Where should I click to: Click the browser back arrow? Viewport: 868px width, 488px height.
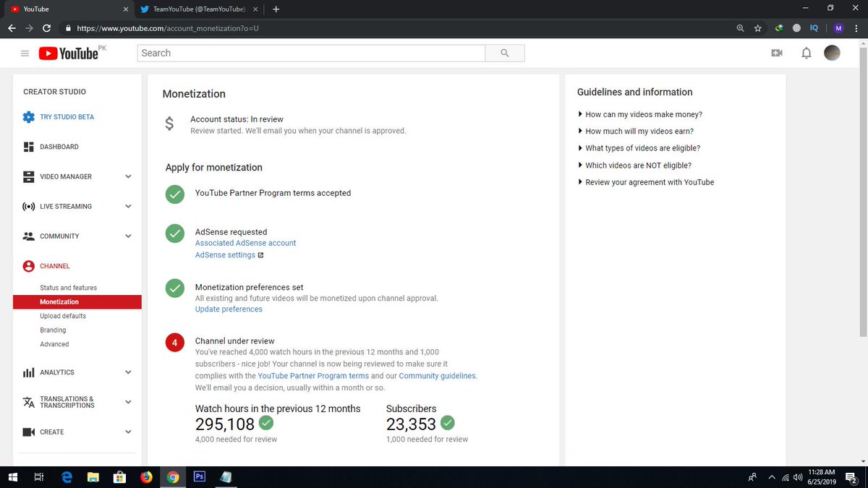[12, 28]
